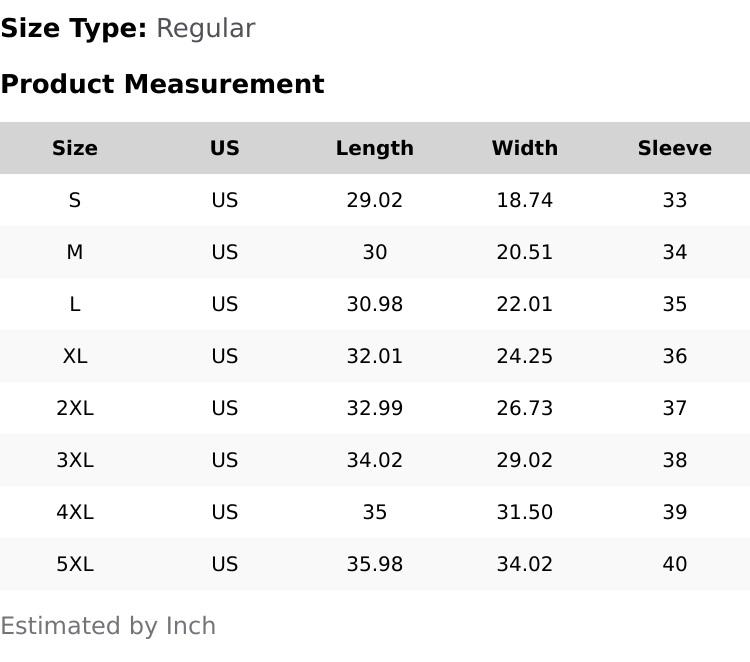Select width value 24.25 for XL
This screenshot has height=662, width=750.
tap(525, 356)
